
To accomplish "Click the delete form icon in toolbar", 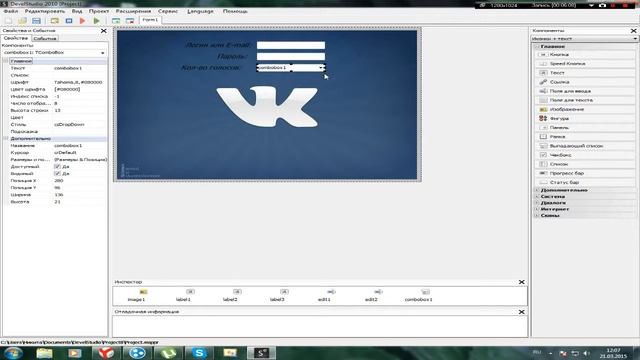I will tap(130, 20).
